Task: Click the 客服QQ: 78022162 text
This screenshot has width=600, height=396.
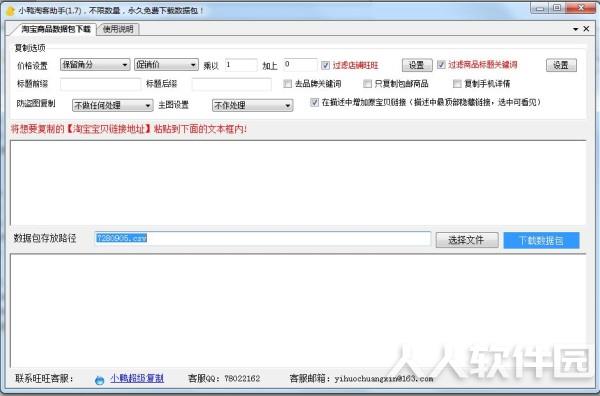Action: tap(224, 379)
